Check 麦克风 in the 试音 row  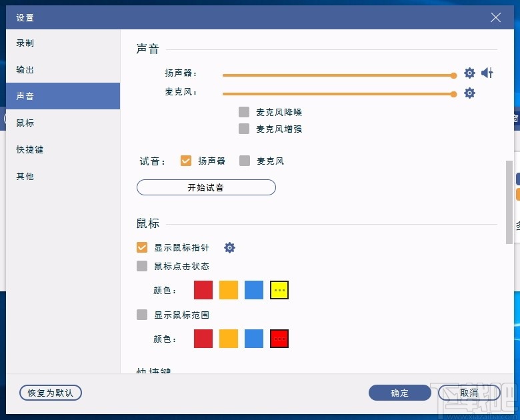245,161
